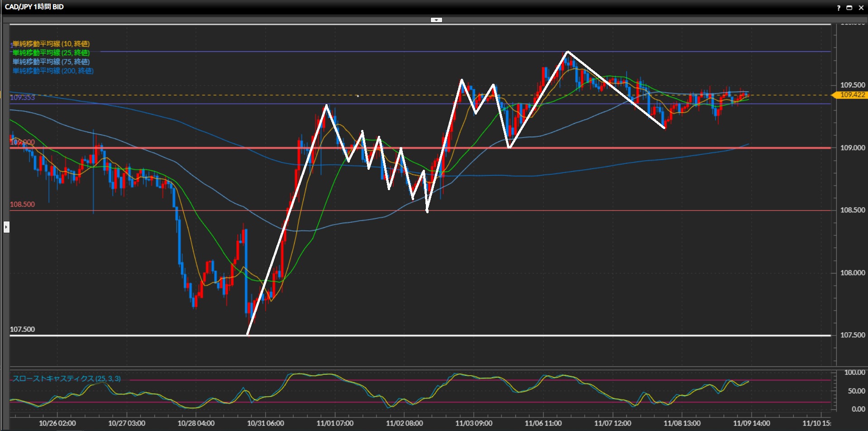The height and width of the screenshot is (431, 868).
Task: Click the 109.353 purple horizontal line label
Action: click(x=22, y=98)
